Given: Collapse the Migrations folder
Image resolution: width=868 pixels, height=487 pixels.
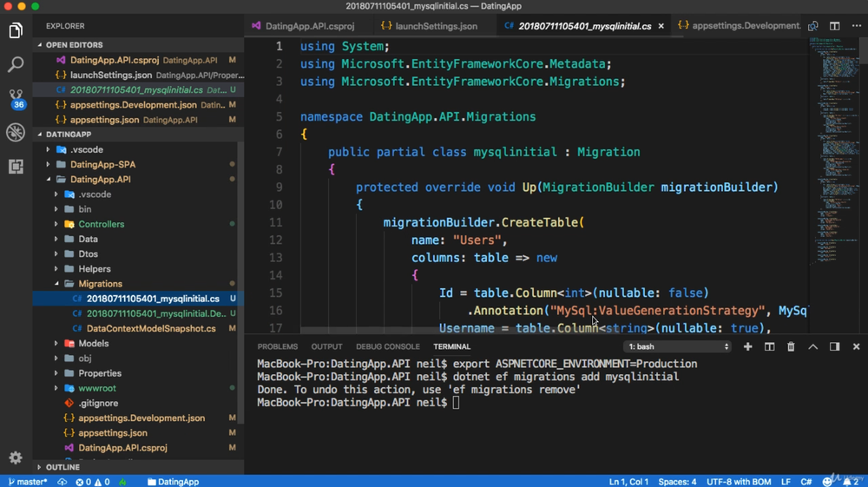Looking at the screenshot, I should coord(100,283).
